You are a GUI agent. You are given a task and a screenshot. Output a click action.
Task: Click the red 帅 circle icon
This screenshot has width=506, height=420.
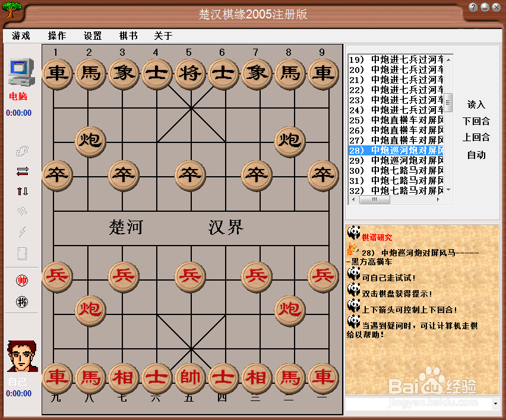(22, 281)
